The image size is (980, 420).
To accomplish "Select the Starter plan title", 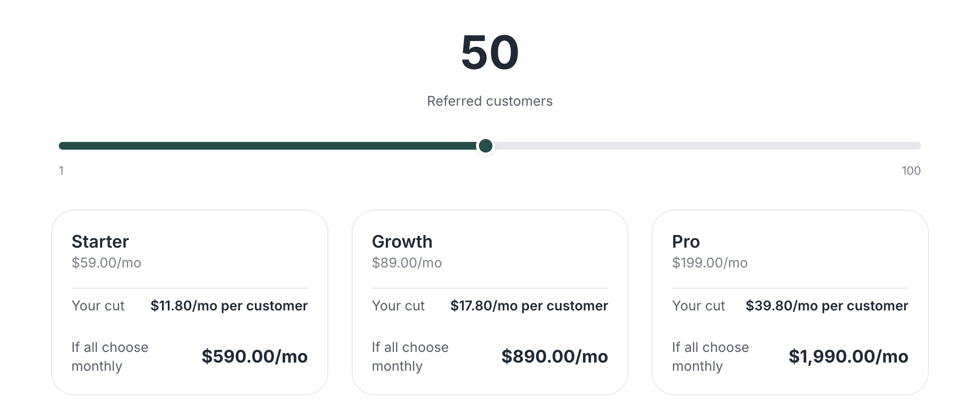I will [x=100, y=241].
